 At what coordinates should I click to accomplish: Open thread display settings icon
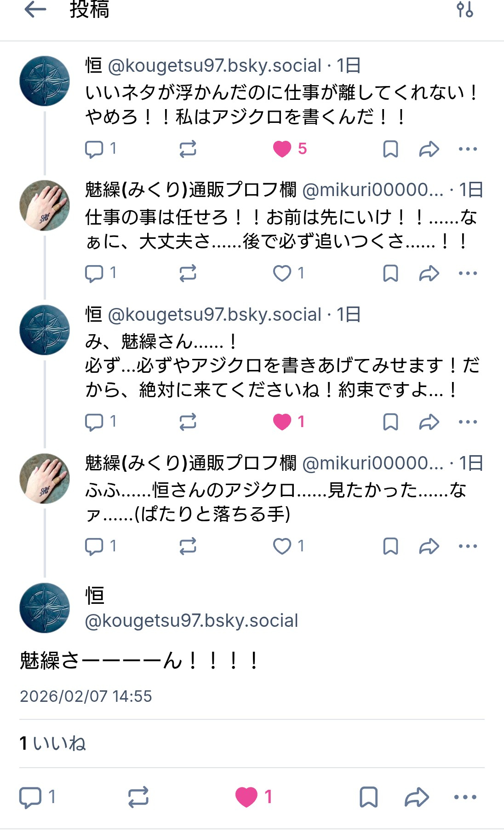(464, 9)
